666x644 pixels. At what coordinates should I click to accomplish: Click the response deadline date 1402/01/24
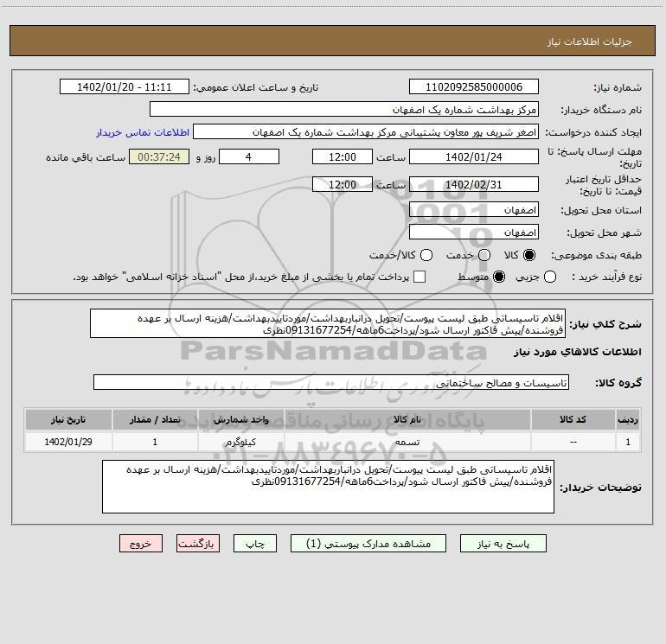(474, 157)
